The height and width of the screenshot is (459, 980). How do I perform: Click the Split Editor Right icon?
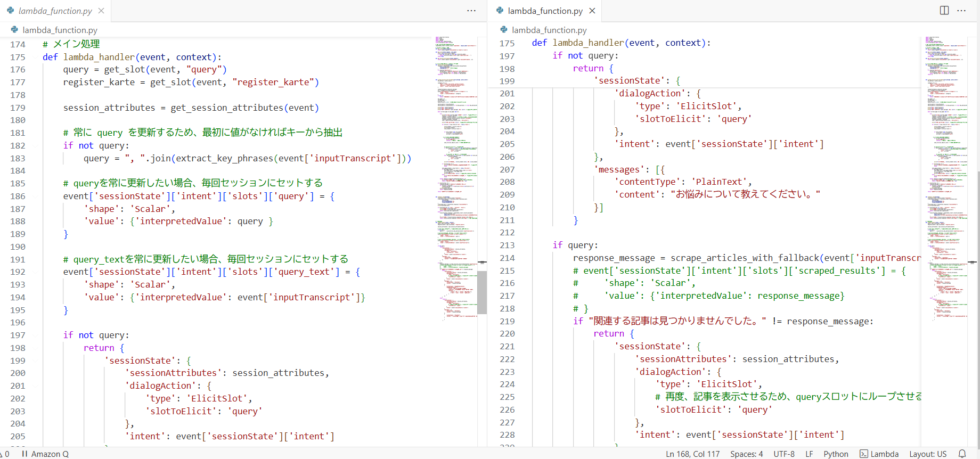coord(944,11)
